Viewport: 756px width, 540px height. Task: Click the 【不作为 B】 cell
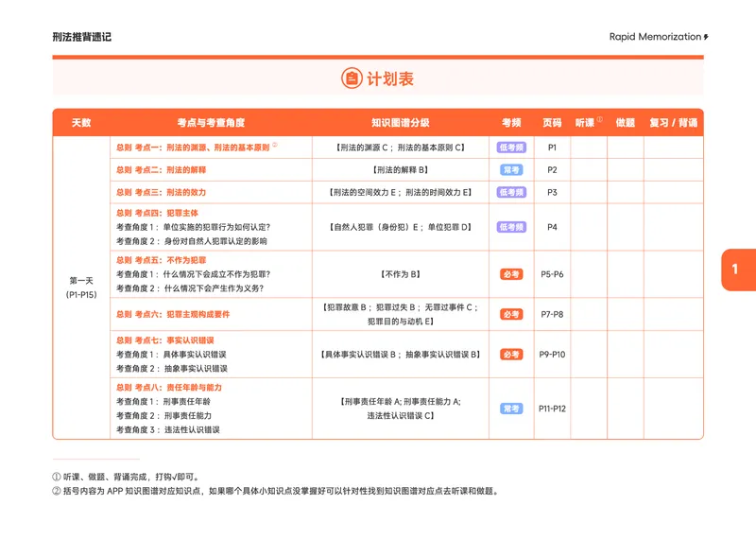[400, 274]
